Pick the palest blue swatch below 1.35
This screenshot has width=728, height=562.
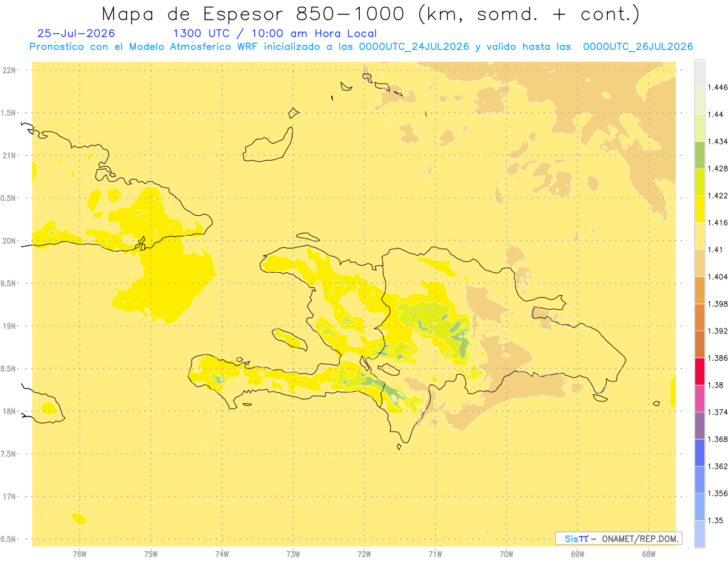pos(699,534)
